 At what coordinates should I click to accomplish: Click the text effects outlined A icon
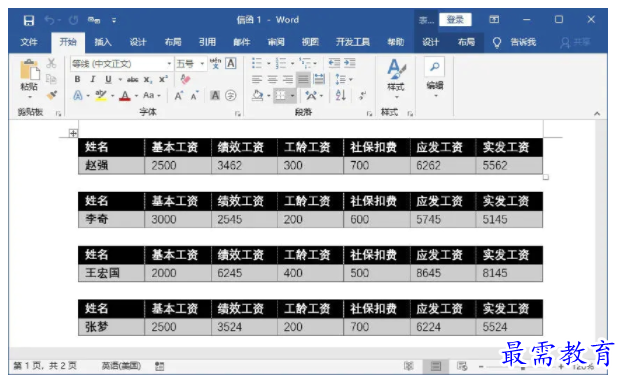click(78, 95)
